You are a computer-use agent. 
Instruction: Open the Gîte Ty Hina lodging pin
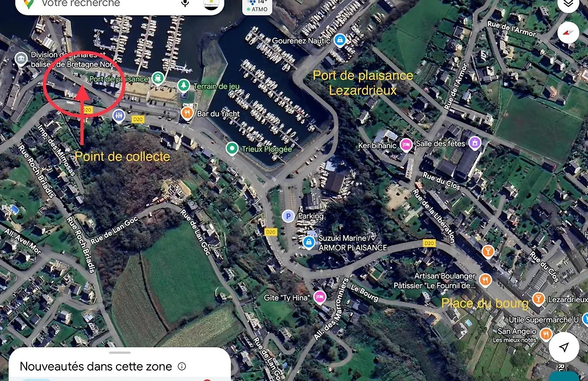320,297
